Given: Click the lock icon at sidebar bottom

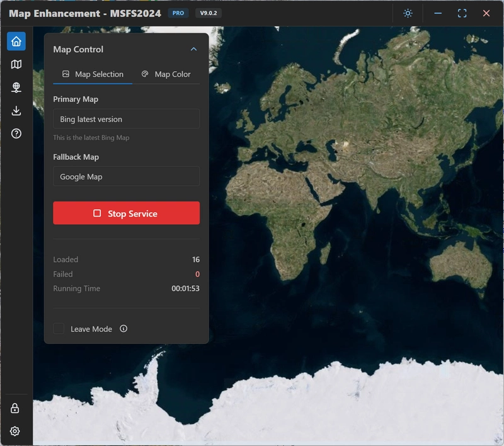Looking at the screenshot, I should click(x=15, y=408).
